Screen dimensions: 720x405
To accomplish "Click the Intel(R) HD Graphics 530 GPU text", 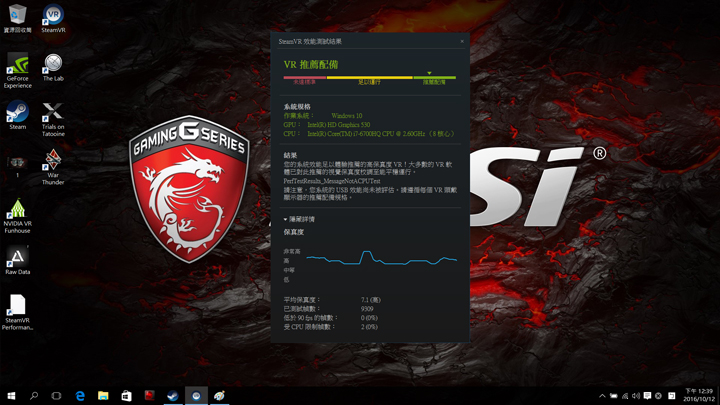I will tap(338, 125).
